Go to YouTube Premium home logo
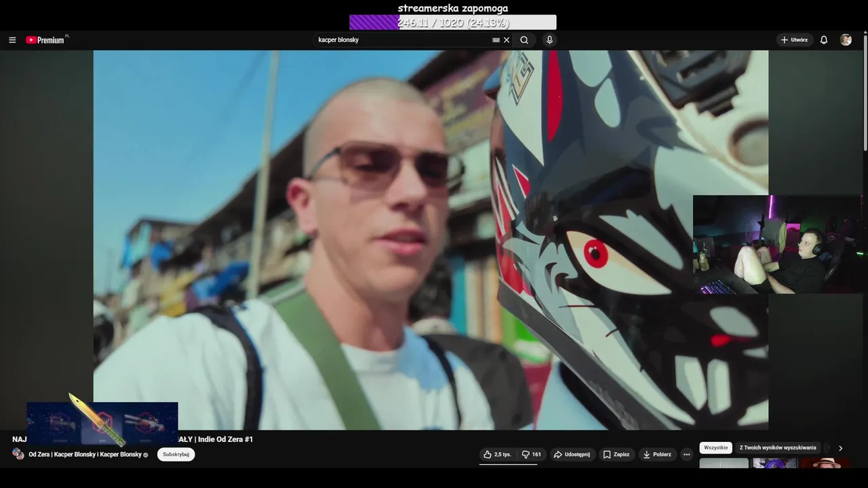Screen dimensions: 868x488 point(45,40)
